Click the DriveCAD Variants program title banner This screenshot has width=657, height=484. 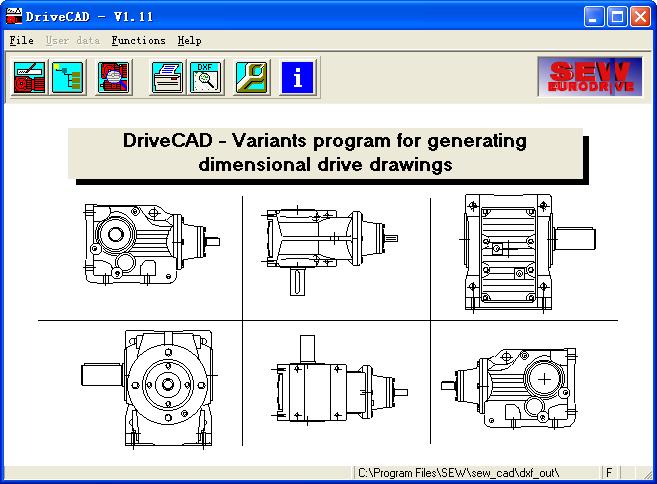coord(326,153)
